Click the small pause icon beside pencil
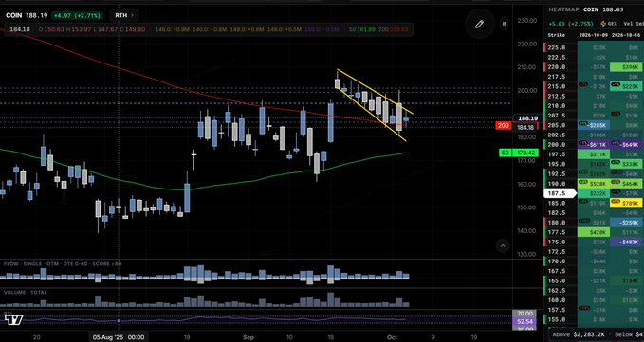The image size is (644, 342). point(504,24)
